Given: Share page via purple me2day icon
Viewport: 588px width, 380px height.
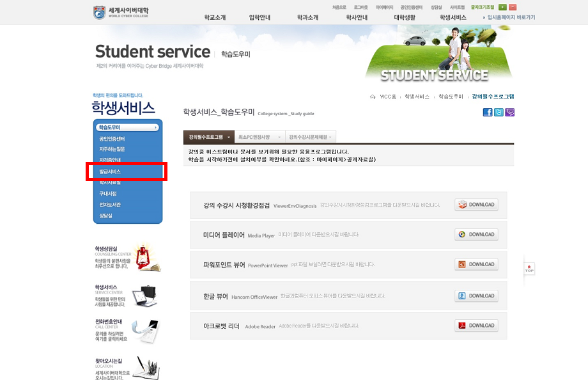Looking at the screenshot, I should 509,112.
